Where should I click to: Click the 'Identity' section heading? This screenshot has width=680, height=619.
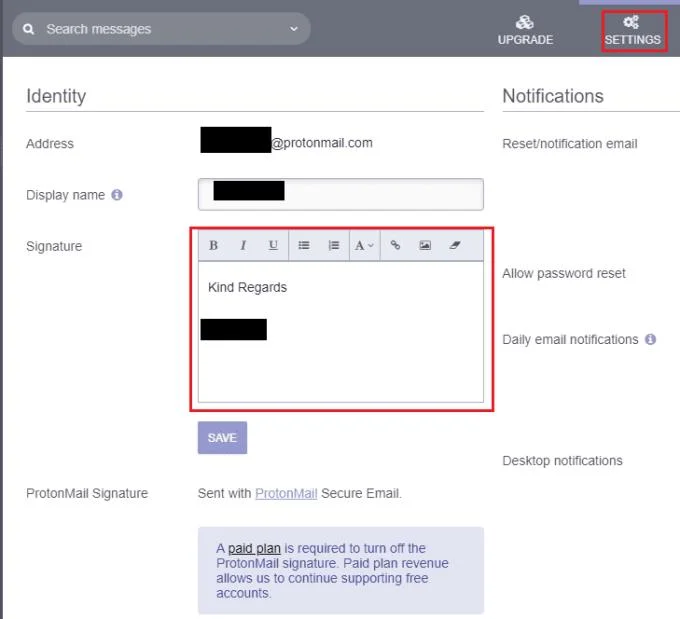click(x=56, y=96)
